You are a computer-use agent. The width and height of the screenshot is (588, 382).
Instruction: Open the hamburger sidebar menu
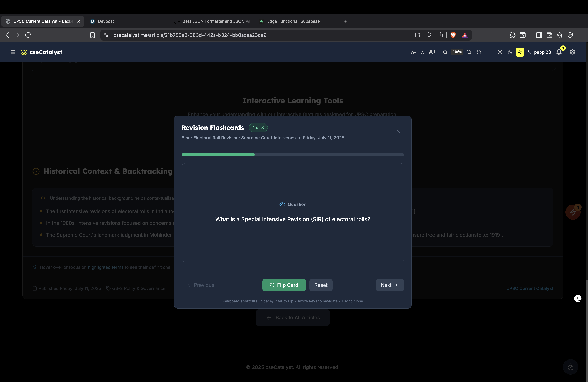(13, 52)
